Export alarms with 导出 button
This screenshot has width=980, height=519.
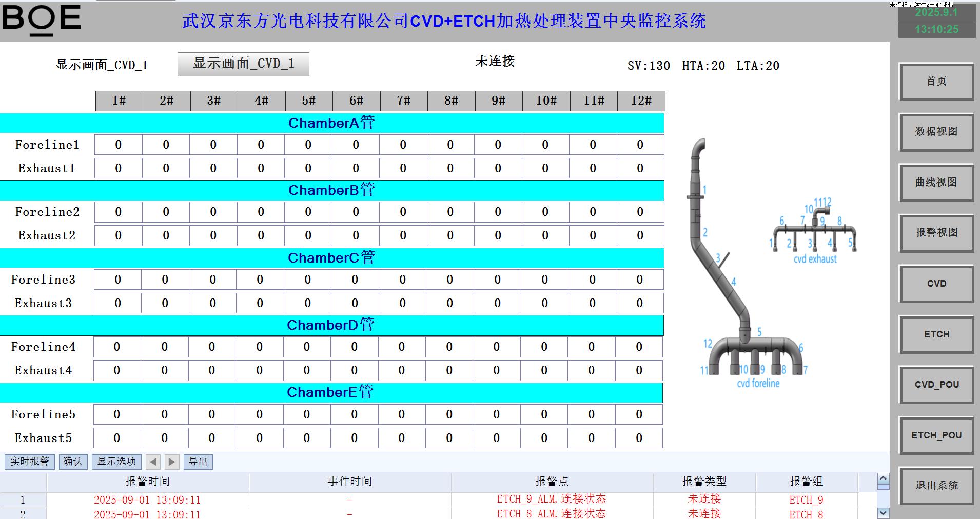click(198, 462)
